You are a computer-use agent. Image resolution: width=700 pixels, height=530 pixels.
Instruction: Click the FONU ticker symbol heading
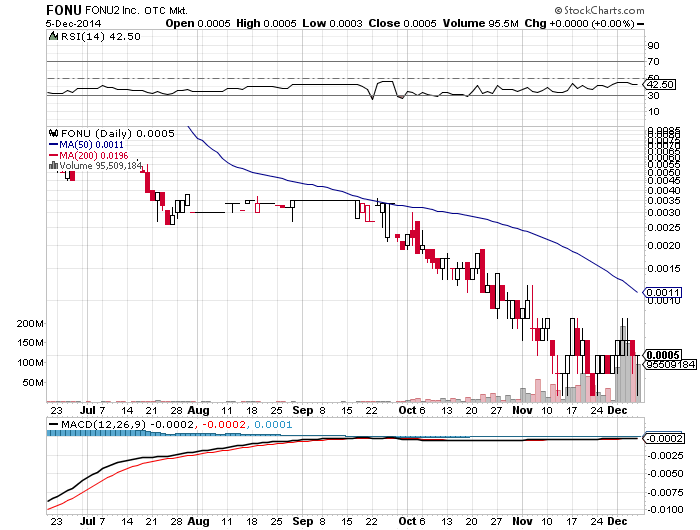click(x=64, y=10)
